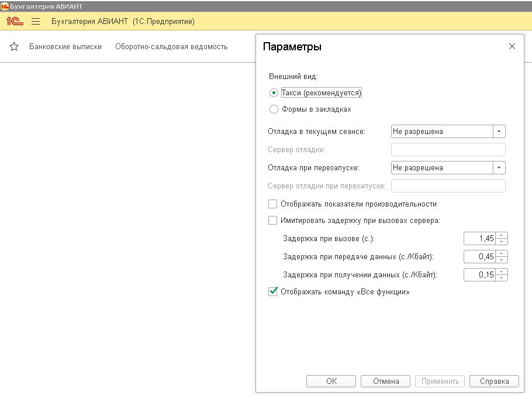
Task: Click the Параметры dialog heading
Action: pyautogui.click(x=292, y=47)
